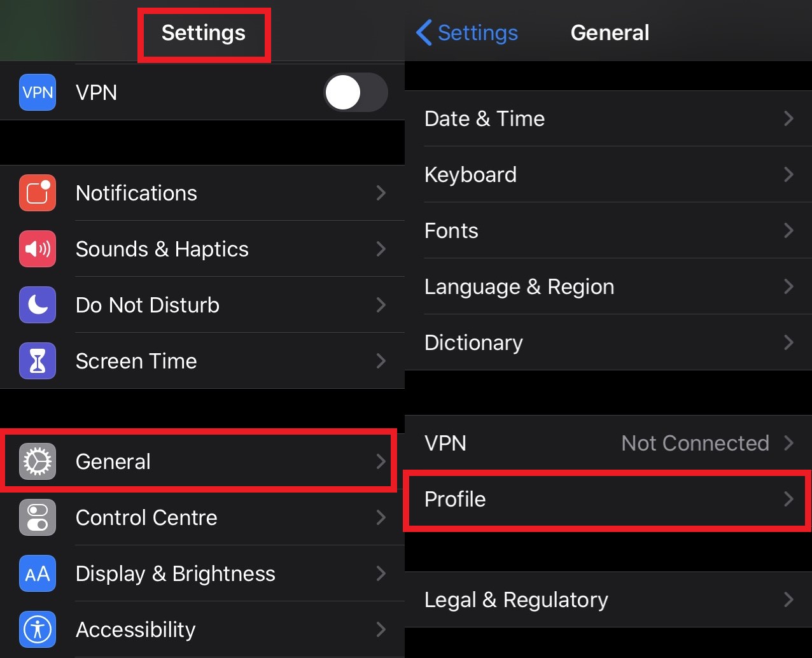This screenshot has height=658, width=812.
Task: Toggle the VPN switch on
Action: 355,92
